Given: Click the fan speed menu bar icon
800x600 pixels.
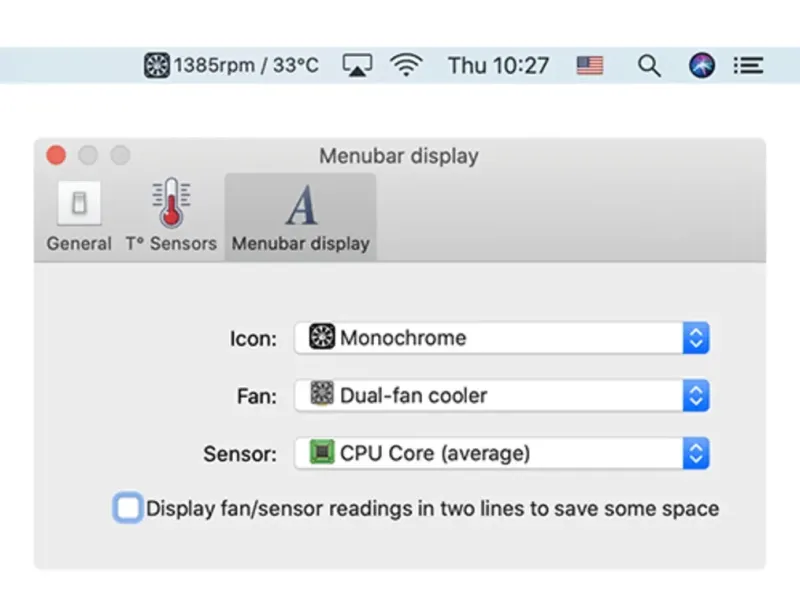Looking at the screenshot, I should [157, 66].
